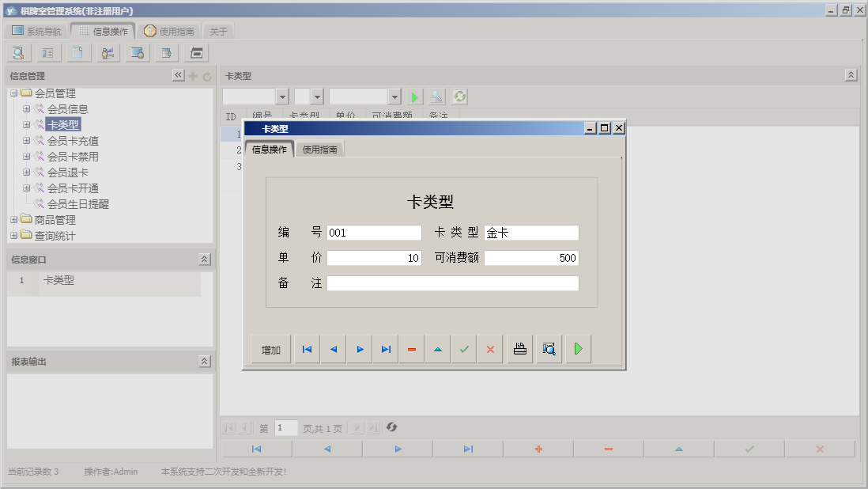The height and width of the screenshot is (489, 868).
Task: Click the new document icon in the toolbar
Action: click(77, 52)
